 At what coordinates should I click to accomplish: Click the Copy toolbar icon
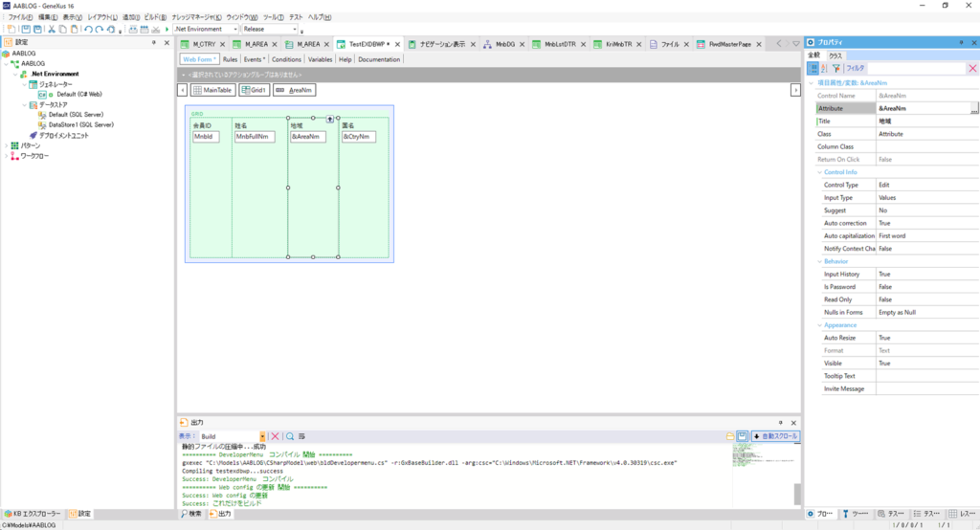click(62, 30)
